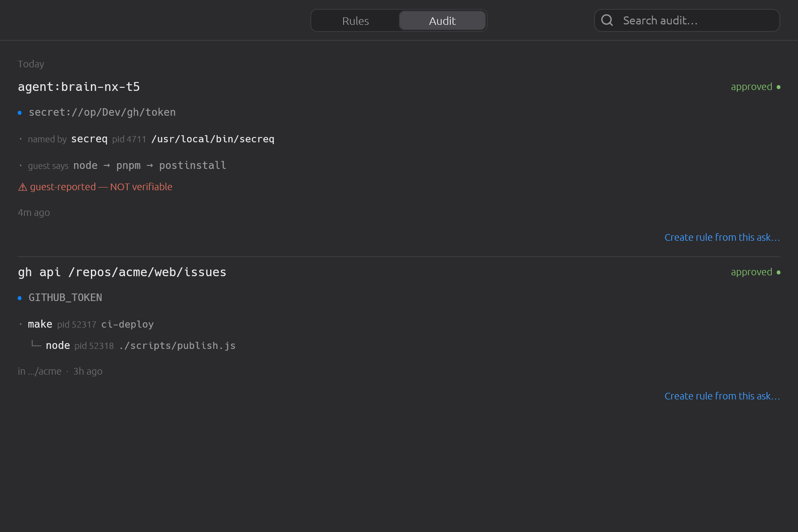
Task: Click the blue dot beside GITHUB_TOKEN
Action: (20, 298)
